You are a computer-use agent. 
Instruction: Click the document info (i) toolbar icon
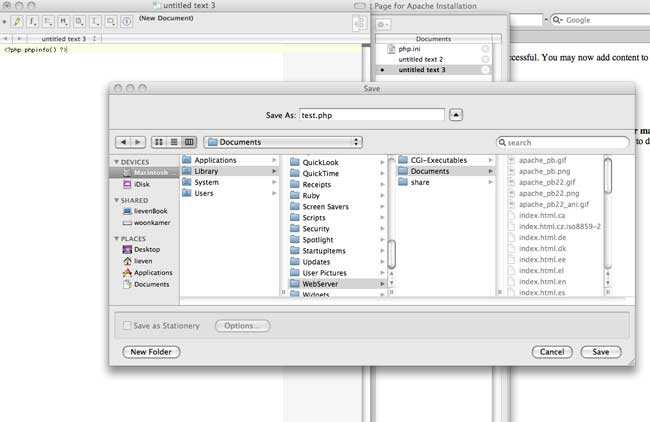127,21
